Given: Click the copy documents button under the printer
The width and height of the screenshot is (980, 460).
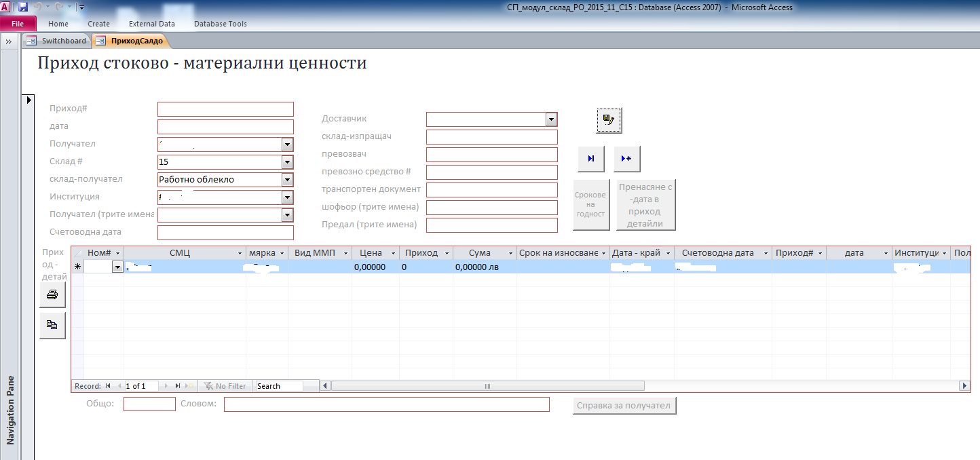Looking at the screenshot, I should (x=52, y=325).
